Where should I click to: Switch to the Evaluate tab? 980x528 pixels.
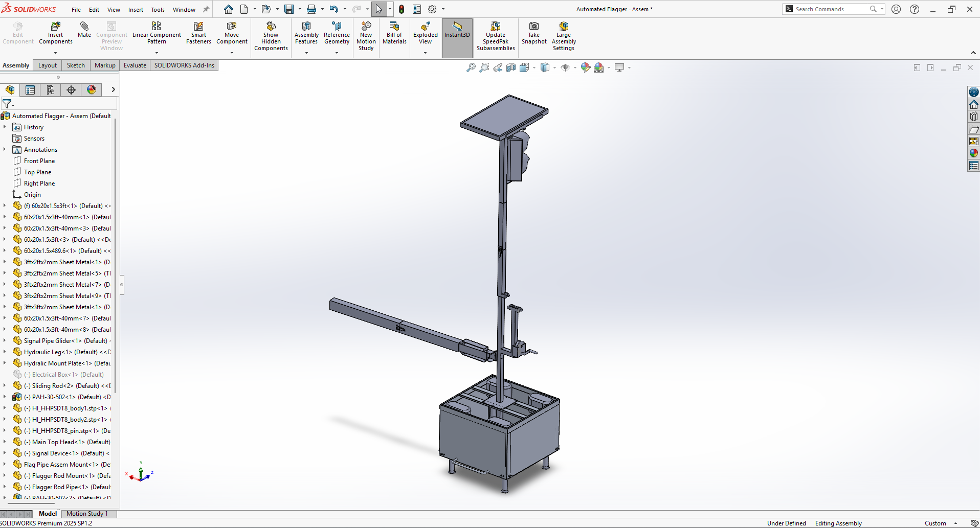[x=135, y=65]
